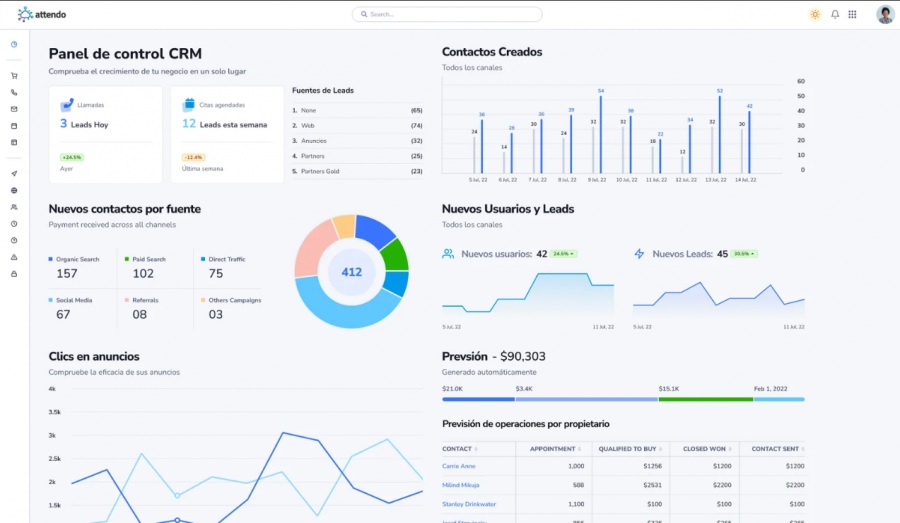Open the mail envelope sidebar icon
The image size is (900, 523).
click(x=14, y=109)
